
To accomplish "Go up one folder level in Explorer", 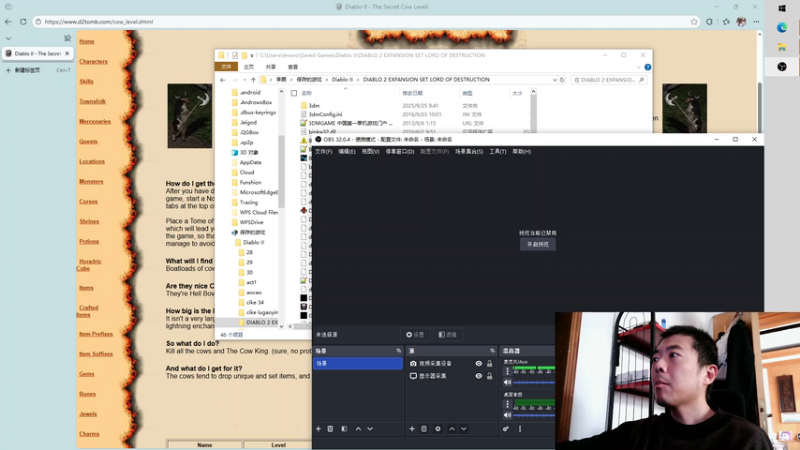I will pyautogui.click(x=253, y=80).
